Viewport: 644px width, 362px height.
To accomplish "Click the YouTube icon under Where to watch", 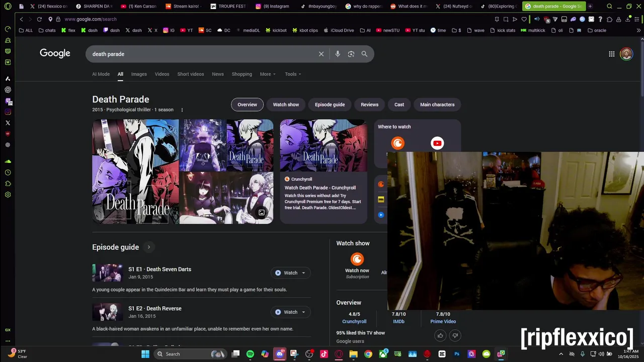I will pyautogui.click(x=437, y=143).
